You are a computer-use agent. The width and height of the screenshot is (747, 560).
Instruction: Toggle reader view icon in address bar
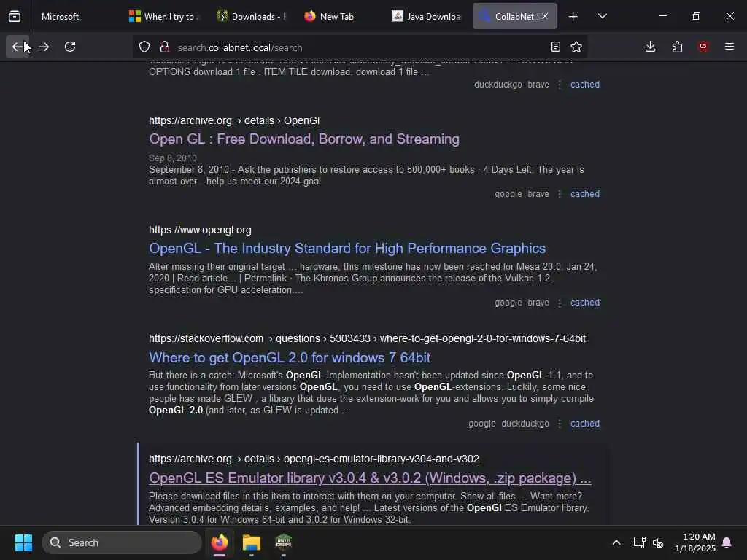point(555,47)
